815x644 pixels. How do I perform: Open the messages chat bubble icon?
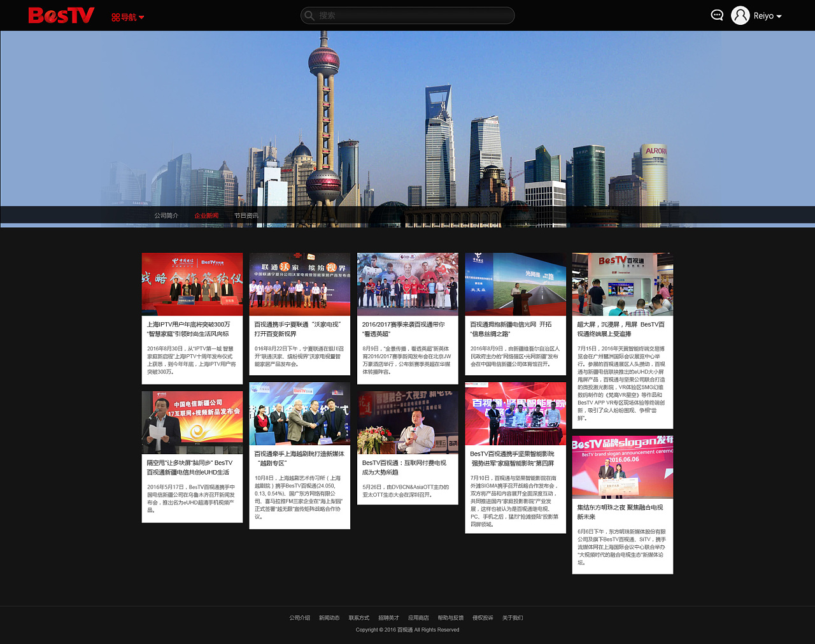click(x=717, y=15)
